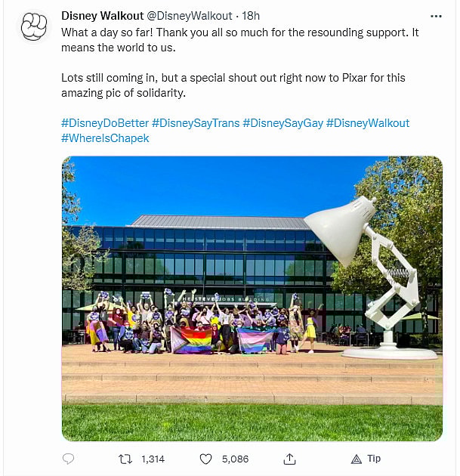Select the blue #DisneyWalkout hashtag
The image size is (460, 476).
tap(368, 122)
